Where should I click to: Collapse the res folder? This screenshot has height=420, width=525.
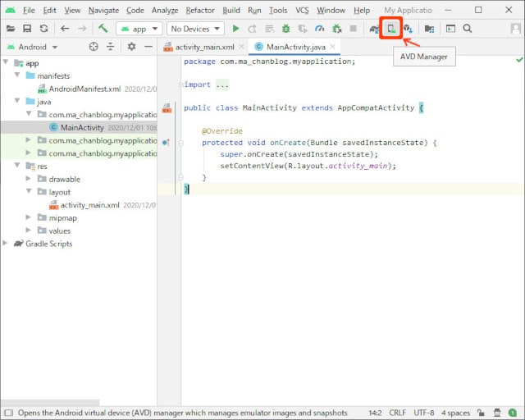(17, 165)
